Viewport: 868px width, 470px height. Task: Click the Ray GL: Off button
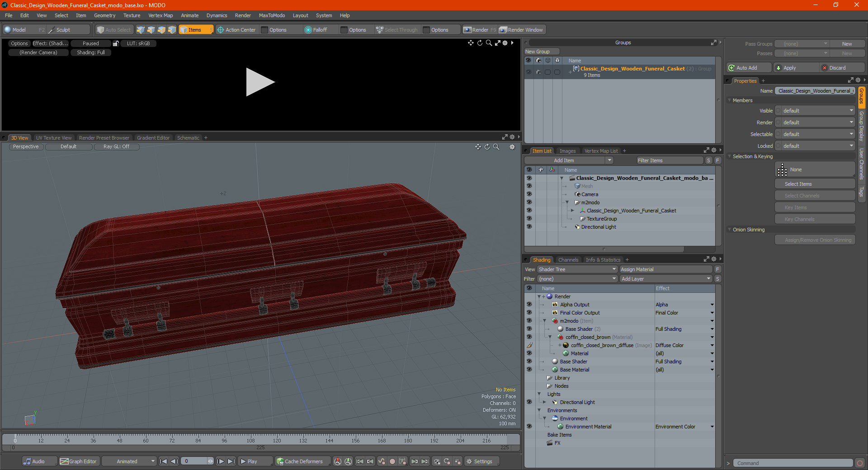[116, 147]
